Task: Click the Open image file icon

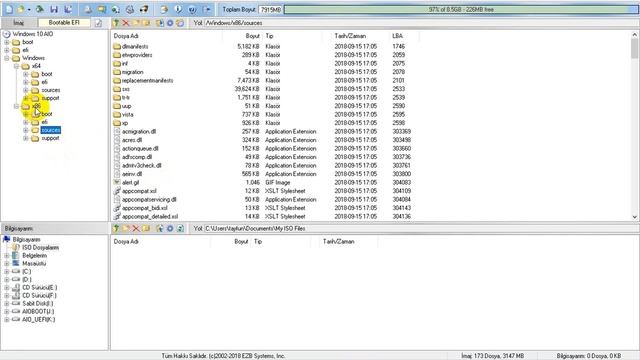Action: (x=20, y=9)
